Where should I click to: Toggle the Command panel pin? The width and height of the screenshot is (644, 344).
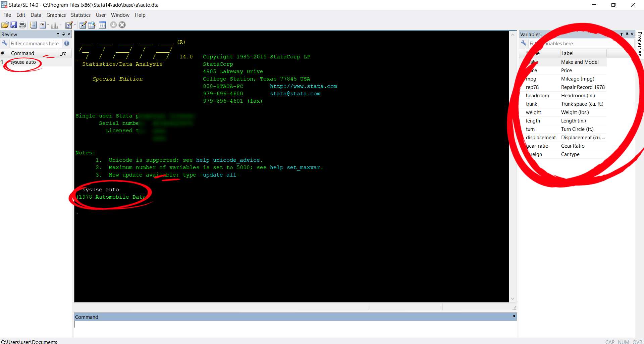(x=514, y=317)
